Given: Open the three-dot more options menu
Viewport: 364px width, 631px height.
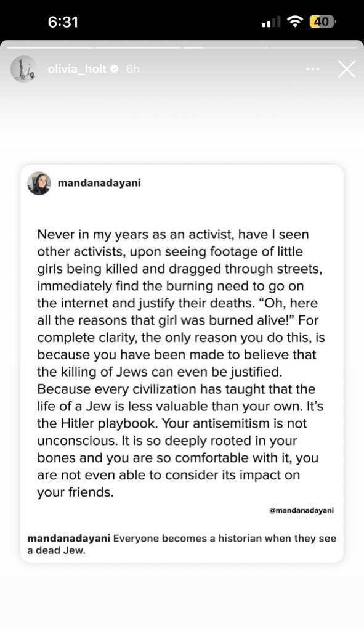Looking at the screenshot, I should pos(312,69).
